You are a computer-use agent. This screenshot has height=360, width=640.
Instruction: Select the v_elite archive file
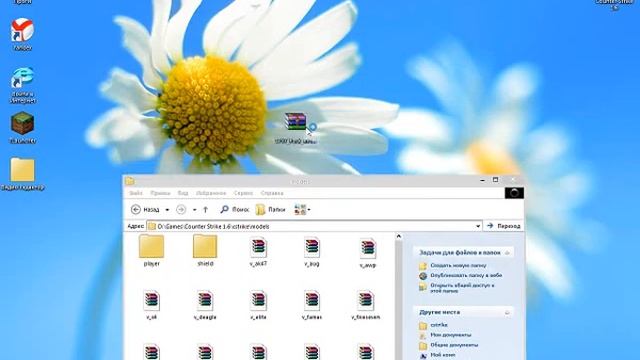[x=258, y=304]
